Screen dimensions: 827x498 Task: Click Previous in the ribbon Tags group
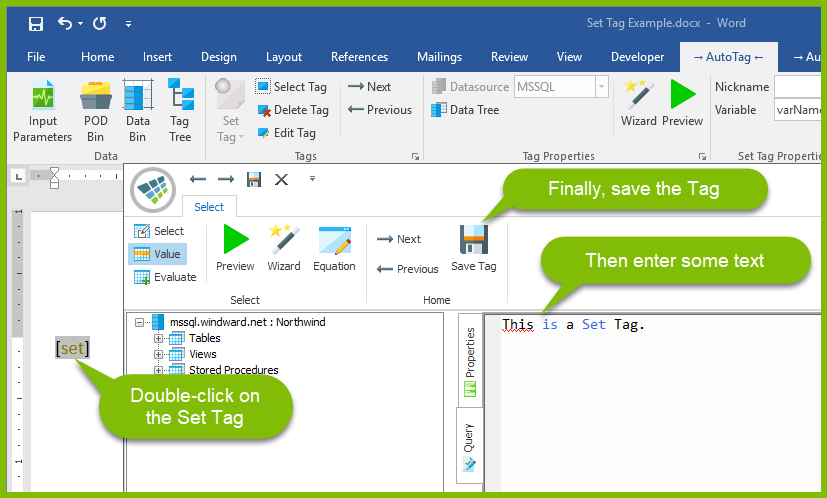click(x=380, y=110)
